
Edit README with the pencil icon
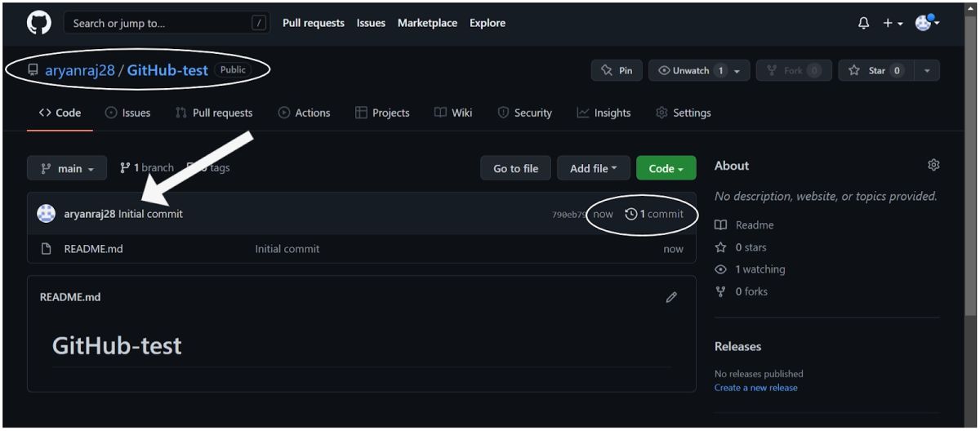point(671,297)
